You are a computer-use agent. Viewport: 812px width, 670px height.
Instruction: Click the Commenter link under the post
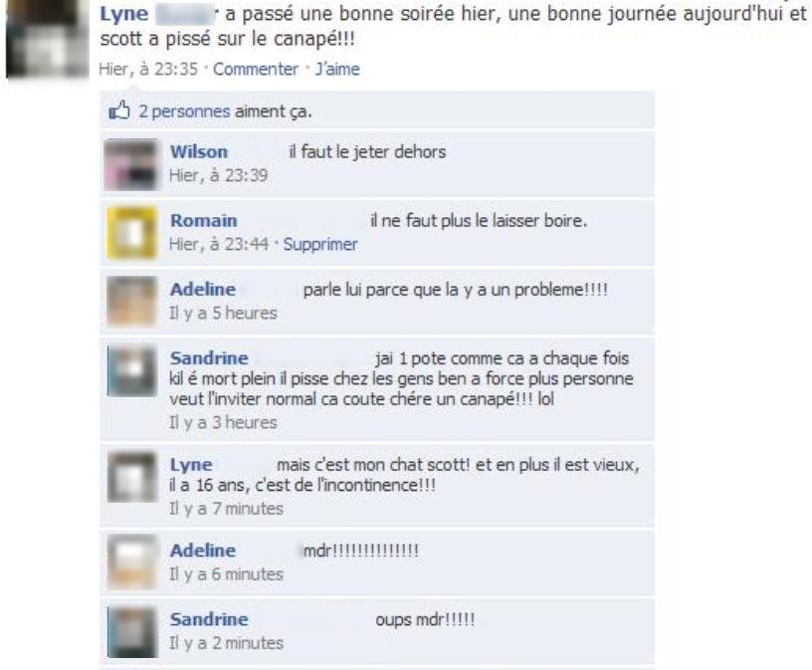tap(256, 69)
